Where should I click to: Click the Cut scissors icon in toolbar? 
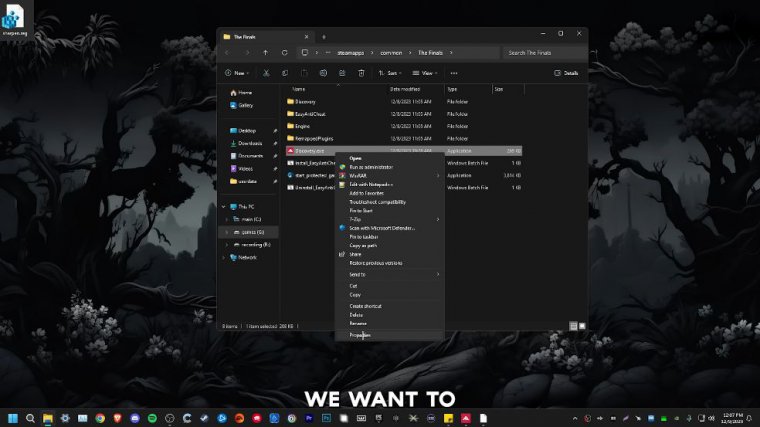coord(266,73)
